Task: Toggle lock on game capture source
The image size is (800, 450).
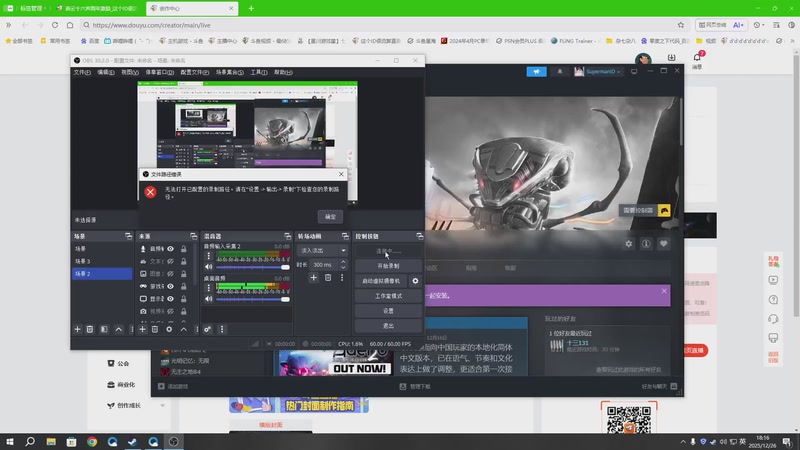Action: 183,286
